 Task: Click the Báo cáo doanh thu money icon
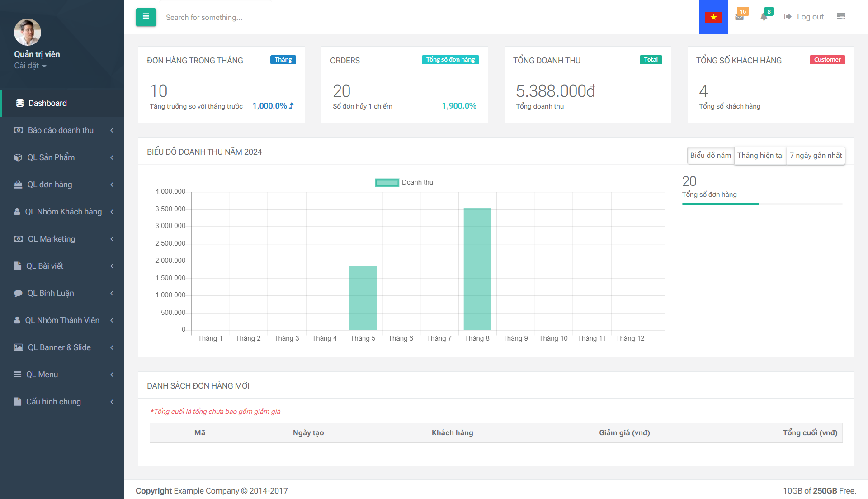(x=19, y=130)
